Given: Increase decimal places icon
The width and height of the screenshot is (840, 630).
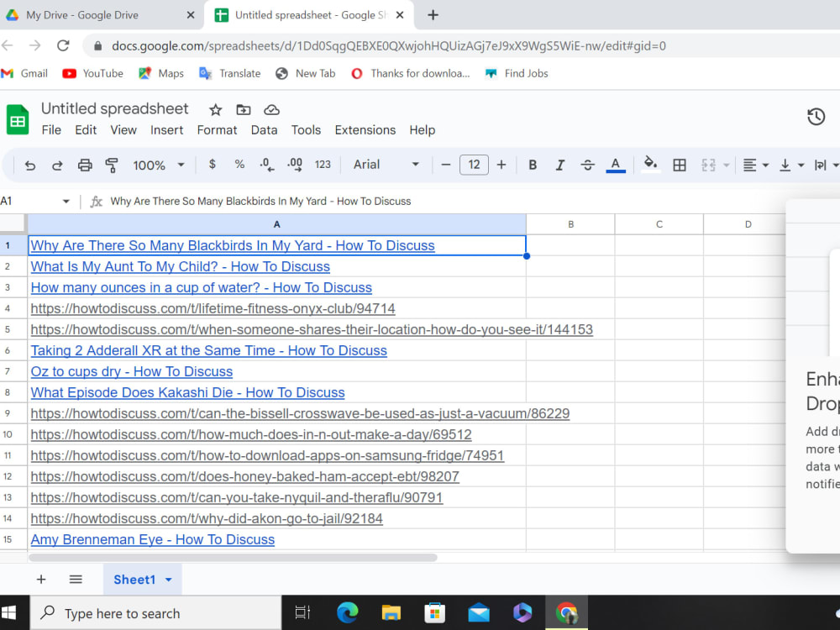Looking at the screenshot, I should (x=295, y=165).
